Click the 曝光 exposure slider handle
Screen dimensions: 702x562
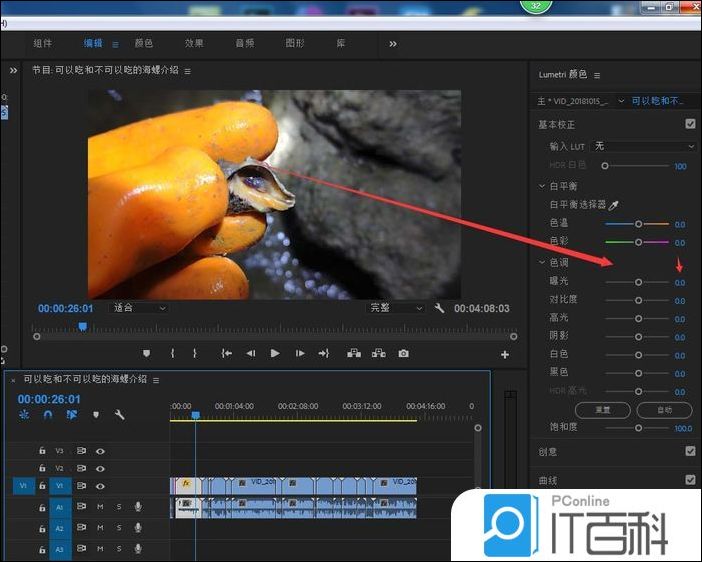coord(638,283)
